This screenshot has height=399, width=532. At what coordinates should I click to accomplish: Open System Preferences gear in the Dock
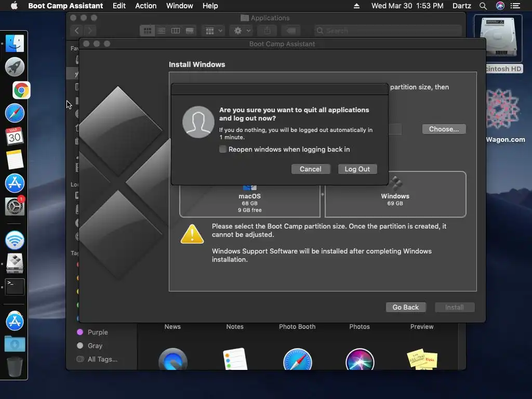pos(15,206)
